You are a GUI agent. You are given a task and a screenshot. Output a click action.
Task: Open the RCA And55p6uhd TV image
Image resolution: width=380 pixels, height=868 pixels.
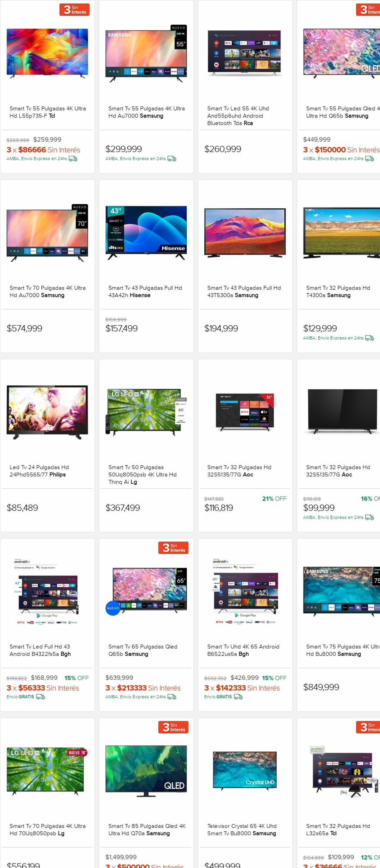(x=245, y=53)
